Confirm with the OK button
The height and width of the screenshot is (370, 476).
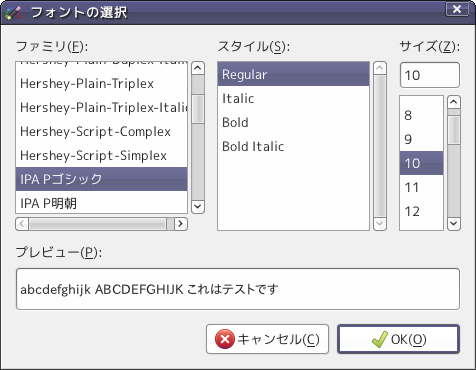coord(398,339)
